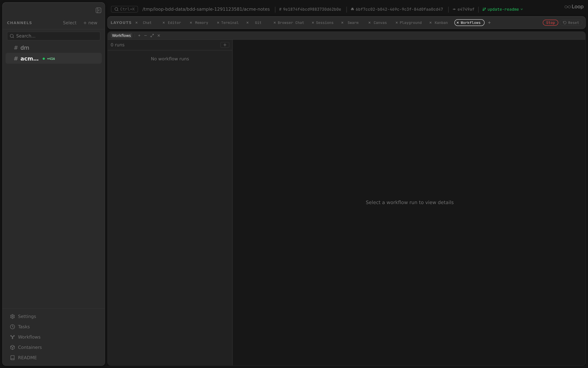
Task: Click the Loop logo
Action: [x=574, y=7]
